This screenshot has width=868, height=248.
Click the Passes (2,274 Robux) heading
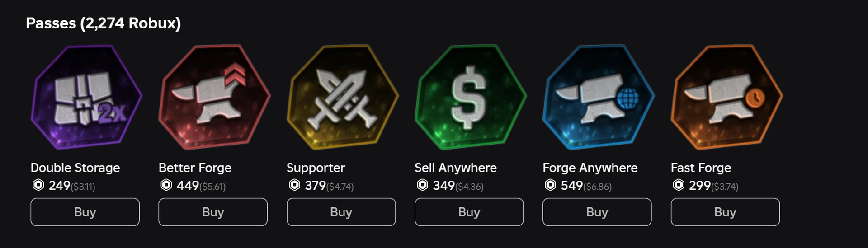[103, 23]
